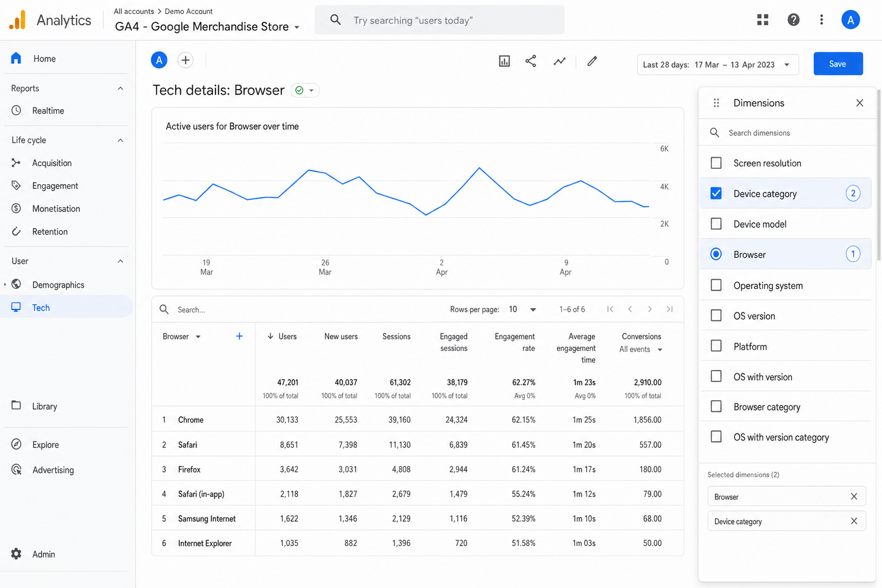The height and width of the screenshot is (588, 882).
Task: Check the OS version dimension
Action: pos(716,316)
